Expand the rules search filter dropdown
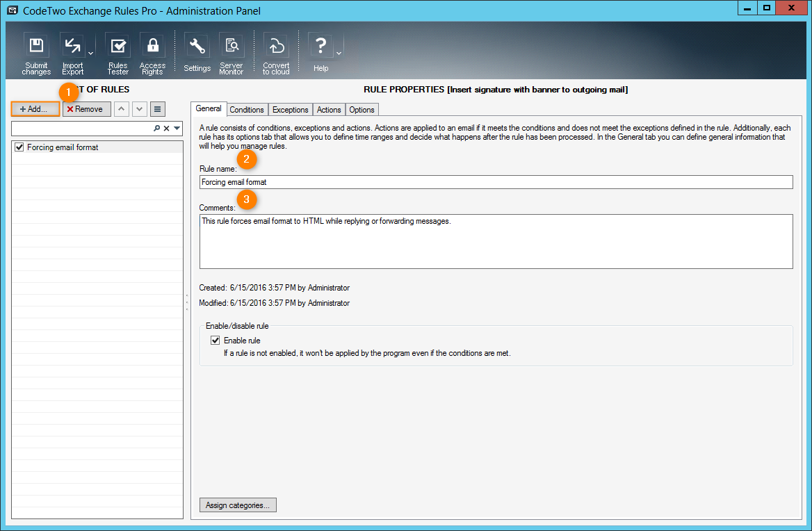The width and height of the screenshot is (812, 531). click(x=177, y=129)
